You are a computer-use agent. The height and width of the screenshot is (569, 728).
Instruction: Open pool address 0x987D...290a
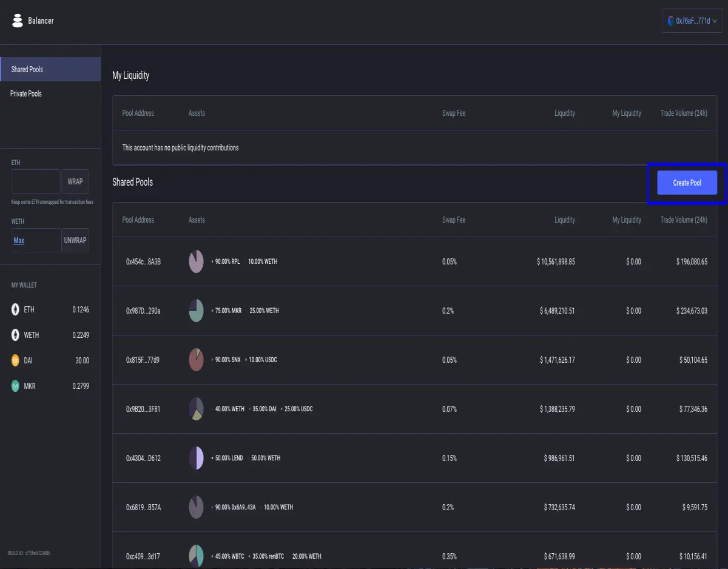point(143,311)
